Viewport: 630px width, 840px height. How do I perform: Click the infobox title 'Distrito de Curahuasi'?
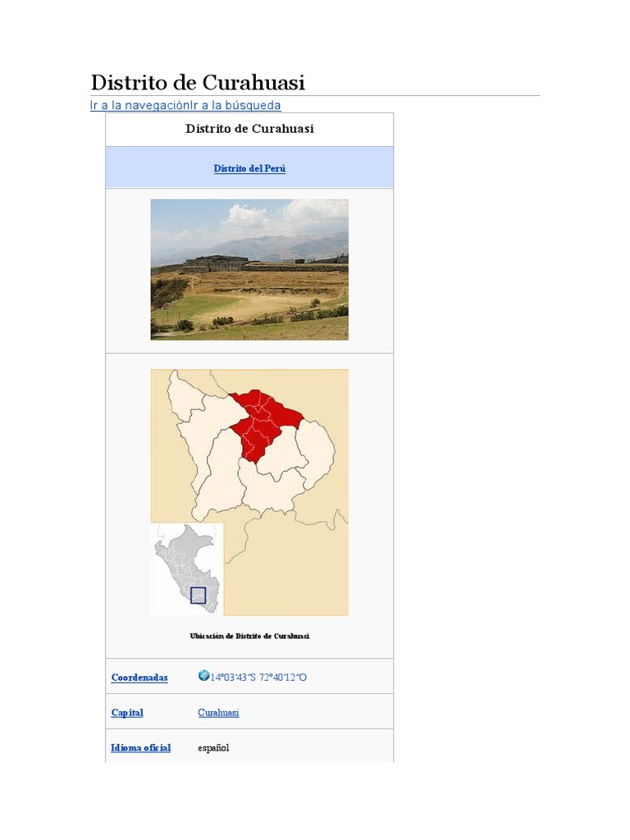pos(249,129)
